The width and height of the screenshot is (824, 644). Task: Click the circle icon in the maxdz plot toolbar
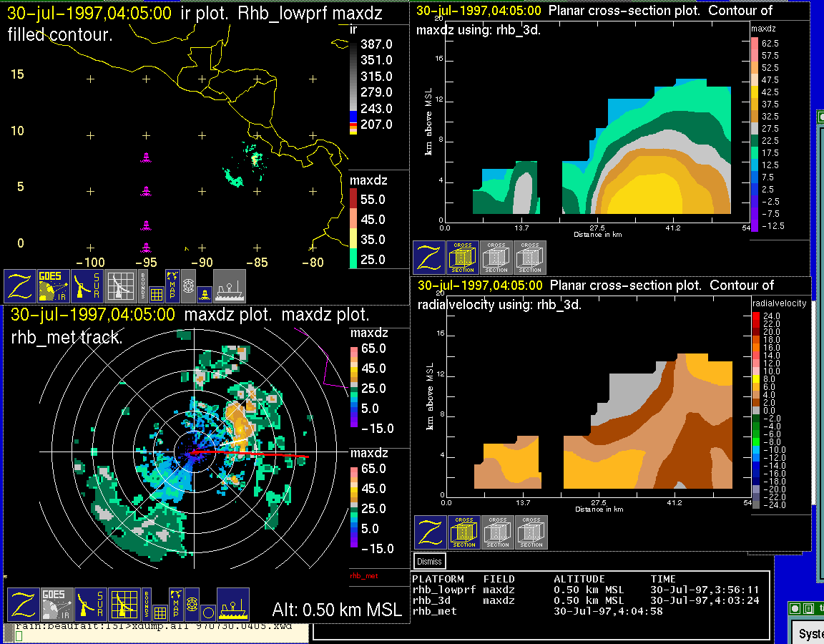click(207, 613)
